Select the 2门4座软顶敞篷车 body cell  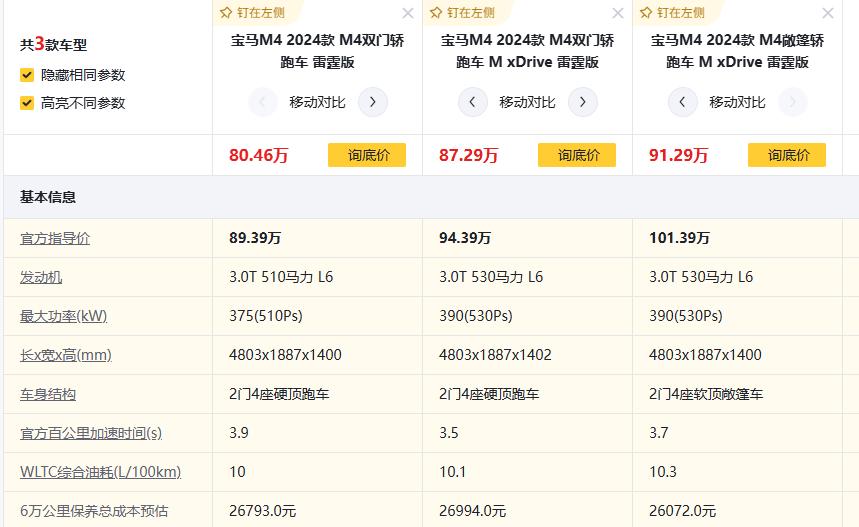tap(737, 394)
